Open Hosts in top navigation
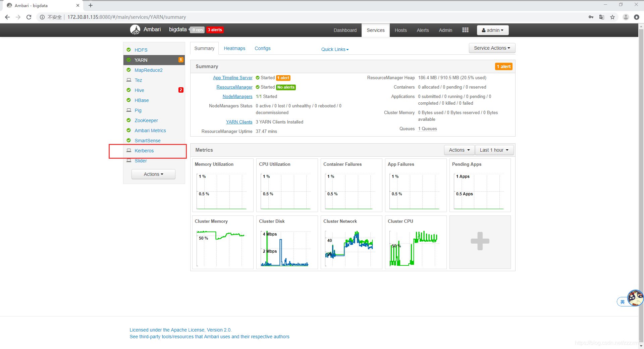This screenshot has height=349, width=644. (401, 30)
